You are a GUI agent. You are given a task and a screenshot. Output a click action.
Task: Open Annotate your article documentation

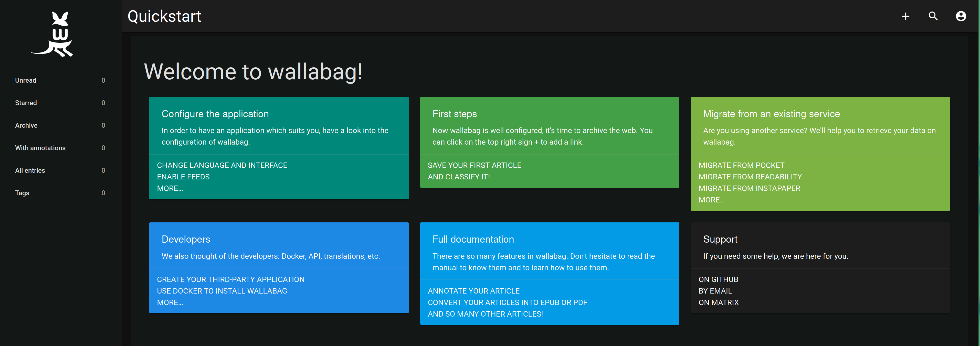473,291
